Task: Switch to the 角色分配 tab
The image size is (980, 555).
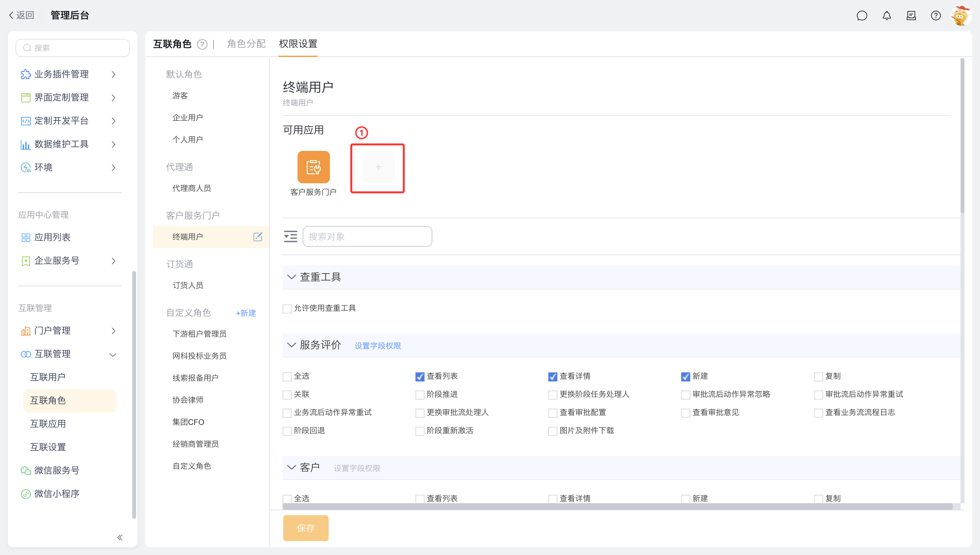Action: tap(246, 44)
